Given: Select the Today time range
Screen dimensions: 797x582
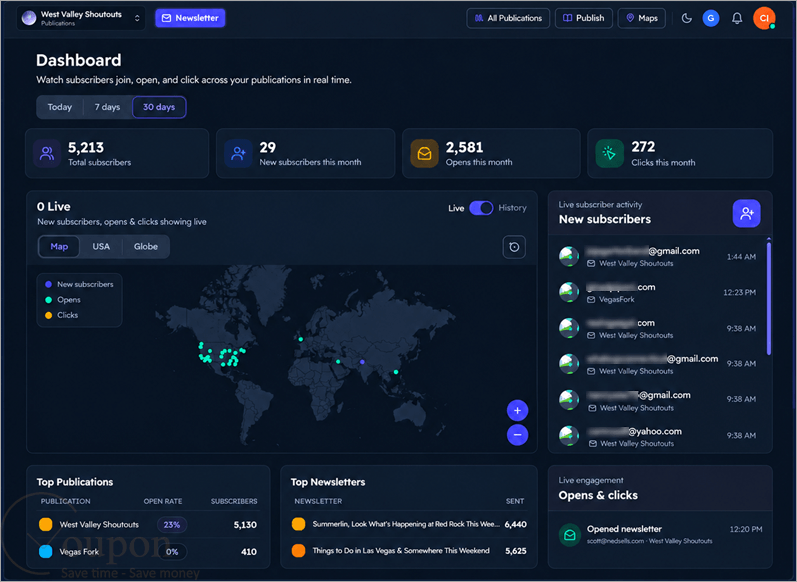Looking at the screenshot, I should pos(59,107).
